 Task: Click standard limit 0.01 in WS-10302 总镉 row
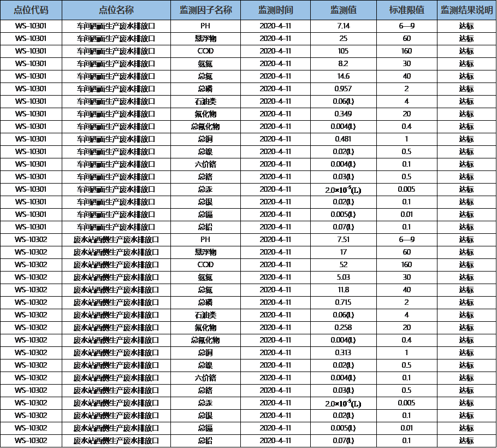coord(407,428)
